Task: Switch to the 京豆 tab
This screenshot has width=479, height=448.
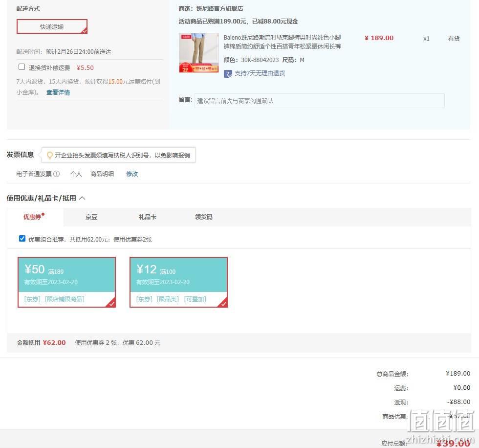Action: point(91,217)
